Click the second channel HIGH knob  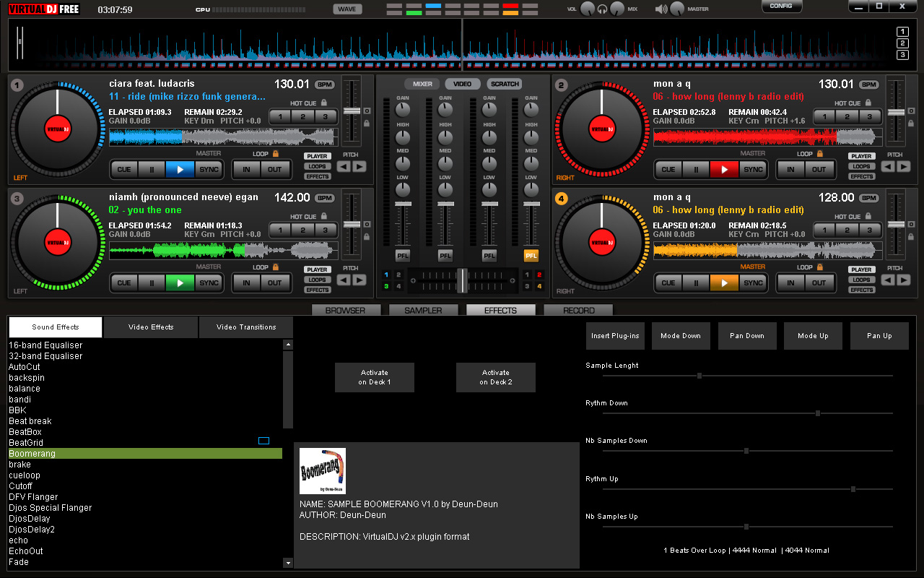tap(445, 137)
